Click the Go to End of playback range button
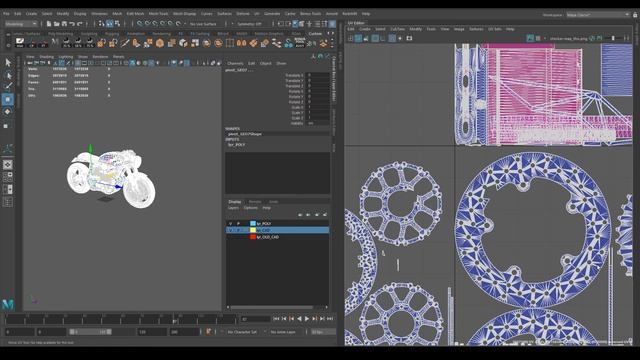The width and height of the screenshot is (640, 360). (330, 319)
